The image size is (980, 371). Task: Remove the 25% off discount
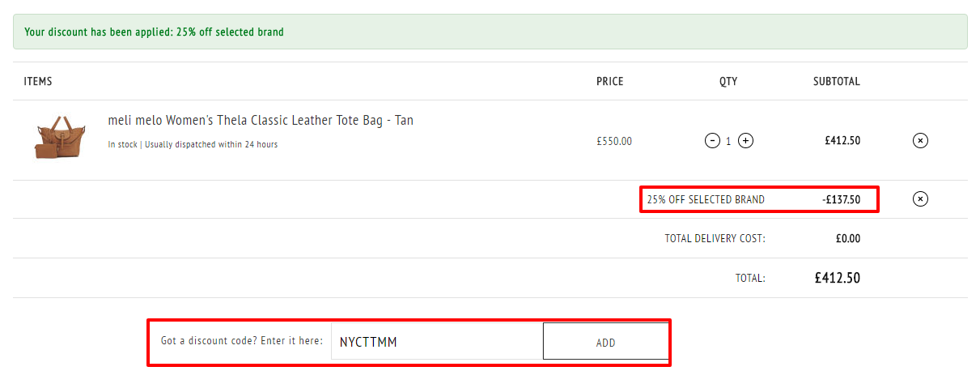(x=920, y=199)
